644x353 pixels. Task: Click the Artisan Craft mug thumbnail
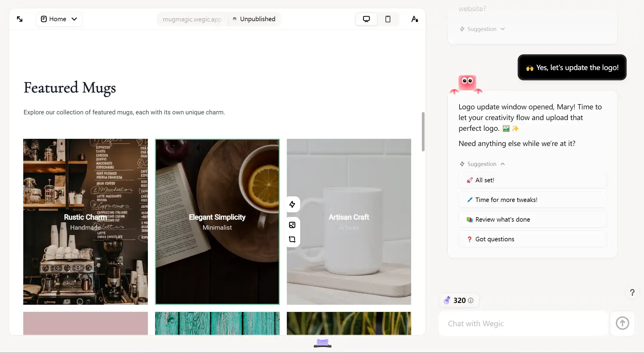tap(349, 222)
